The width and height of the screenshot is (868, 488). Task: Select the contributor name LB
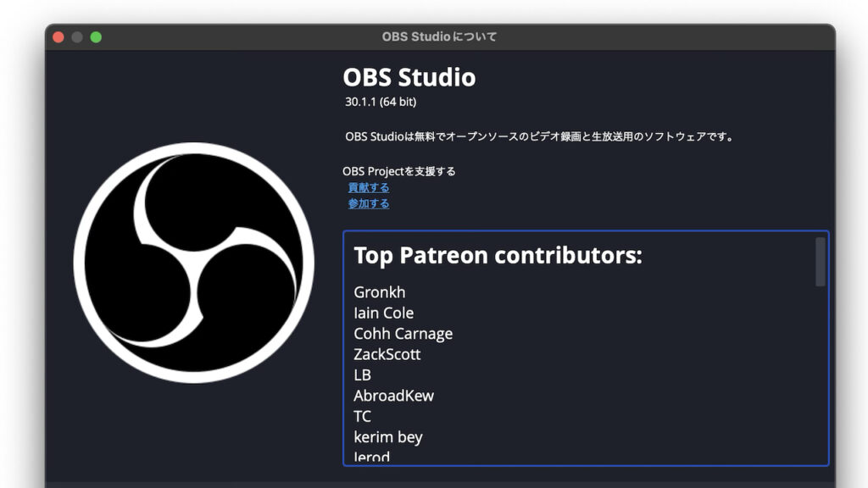tap(362, 374)
